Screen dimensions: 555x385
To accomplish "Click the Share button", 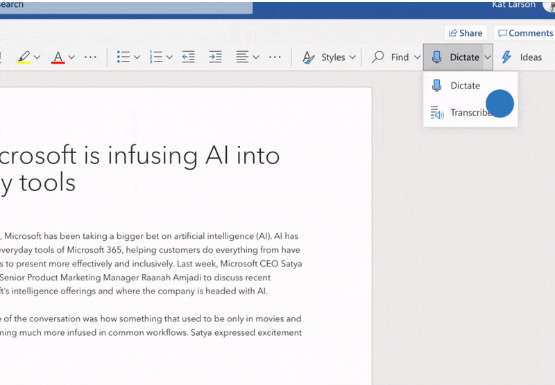I will (x=466, y=33).
